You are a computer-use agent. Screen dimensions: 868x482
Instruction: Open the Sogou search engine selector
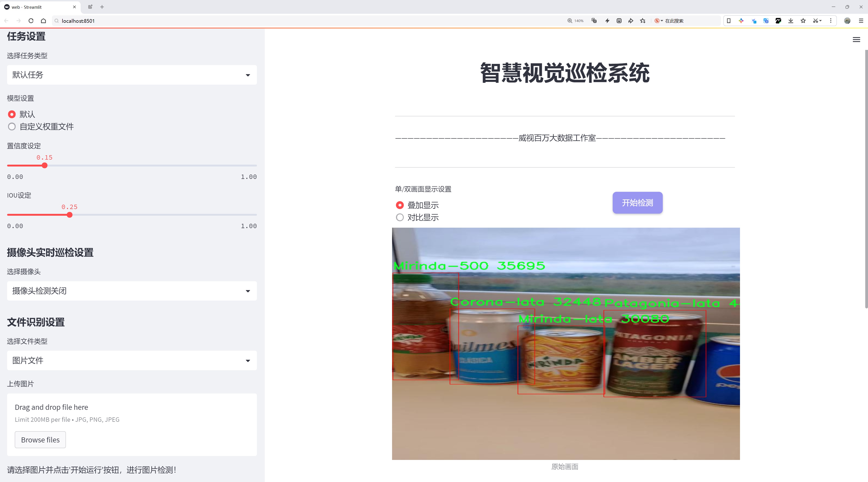click(658, 21)
